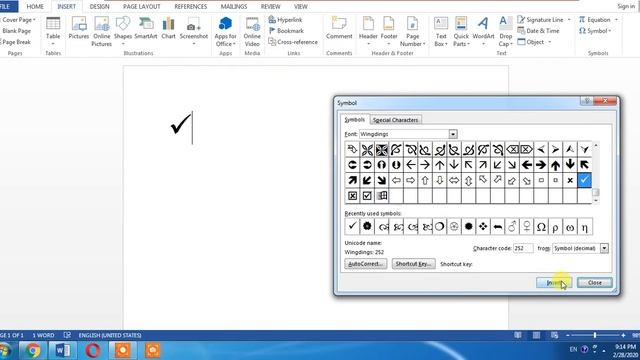640x360 pixels.
Task: Click the ENGLISH (UNITED STATES) language indicator
Action: [110, 335]
